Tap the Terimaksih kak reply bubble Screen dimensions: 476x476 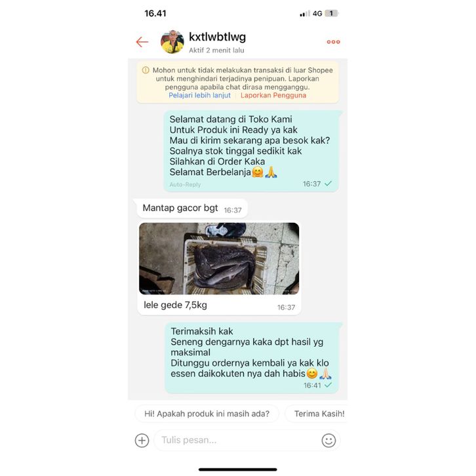[251, 358]
